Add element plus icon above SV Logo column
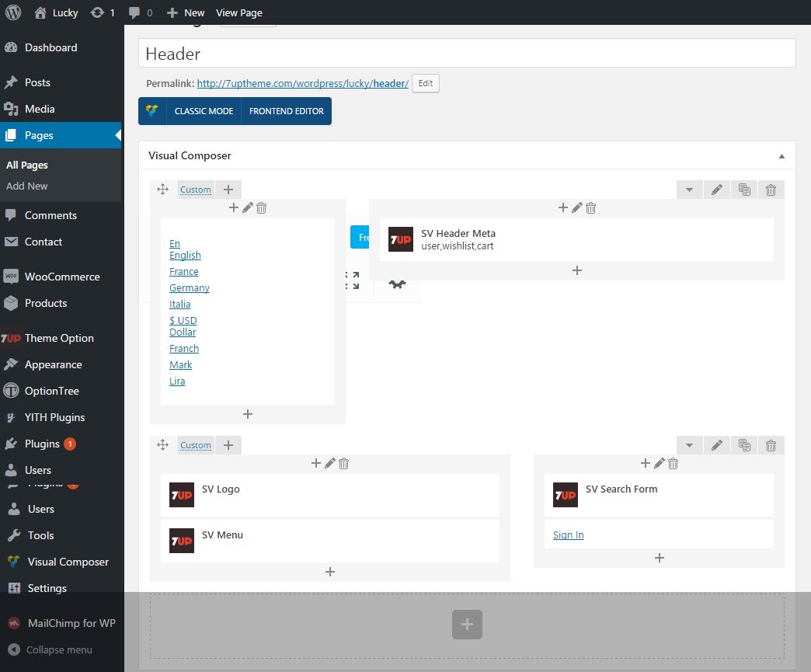The width and height of the screenshot is (811, 672). (x=316, y=463)
